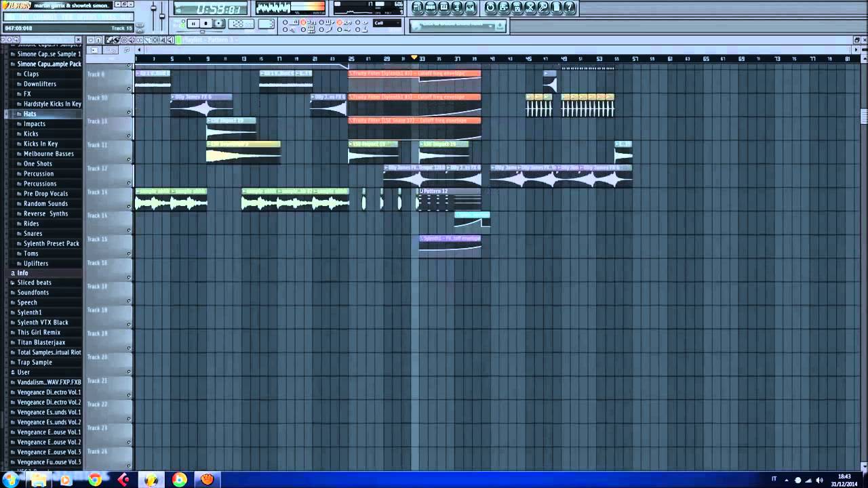The width and height of the screenshot is (868, 488).
Task: Open the step sequencer view button
Action: pos(431,7)
